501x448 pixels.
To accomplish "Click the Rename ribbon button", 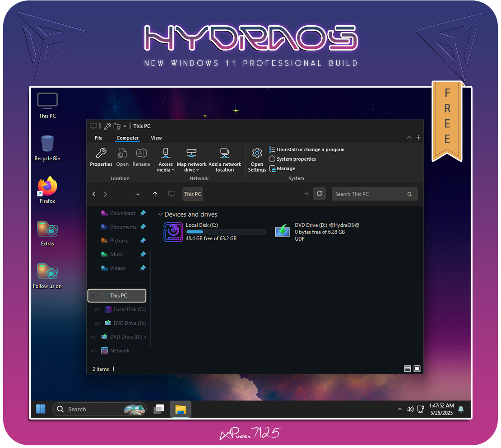I will coord(141,157).
